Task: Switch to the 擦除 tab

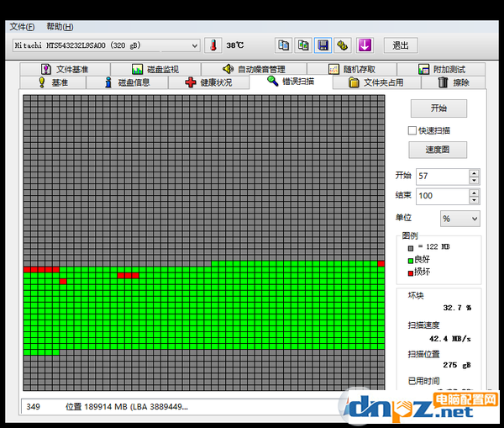Action: coord(454,82)
